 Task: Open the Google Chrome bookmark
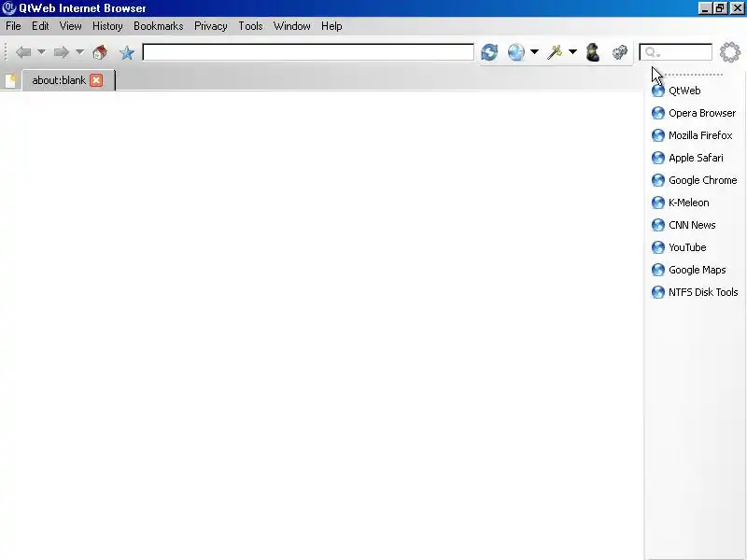click(694, 180)
